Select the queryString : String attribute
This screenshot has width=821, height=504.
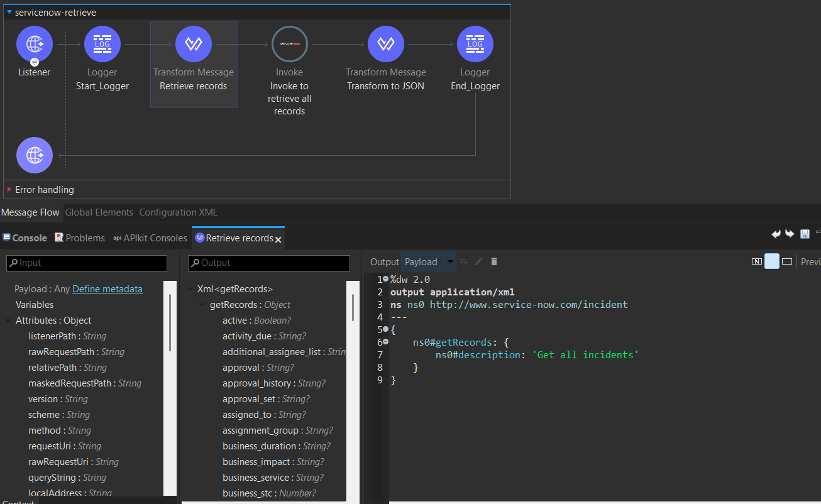pyautogui.click(x=67, y=478)
